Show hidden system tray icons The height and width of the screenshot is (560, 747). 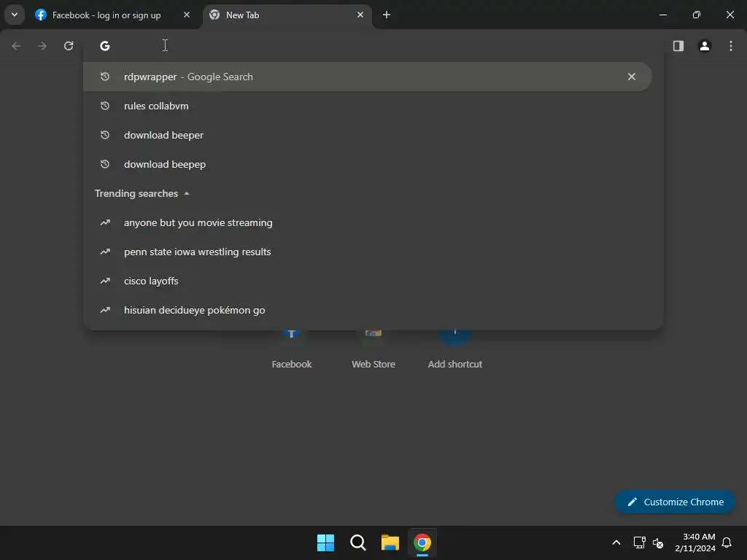click(x=616, y=542)
